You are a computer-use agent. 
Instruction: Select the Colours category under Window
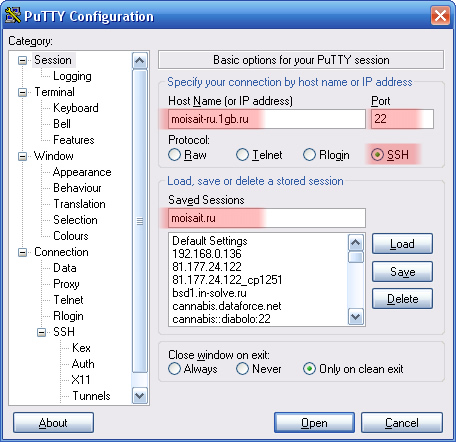pyautogui.click(x=71, y=236)
